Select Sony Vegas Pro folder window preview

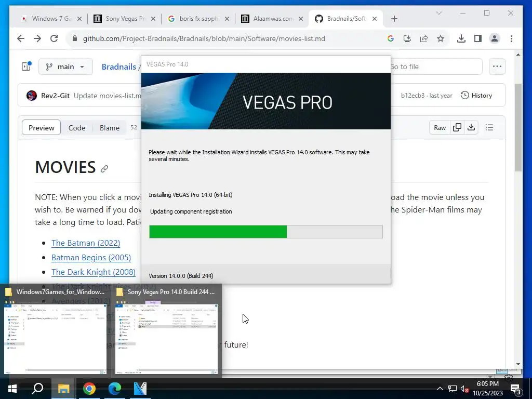point(166,331)
